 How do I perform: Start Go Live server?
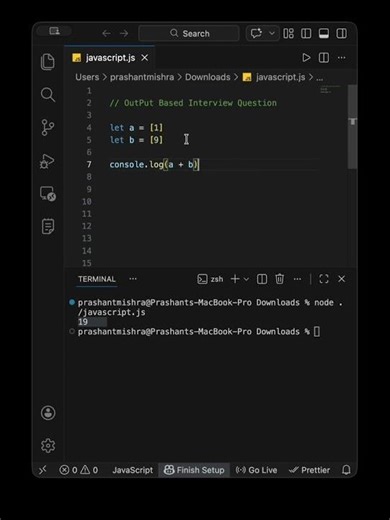(x=256, y=470)
